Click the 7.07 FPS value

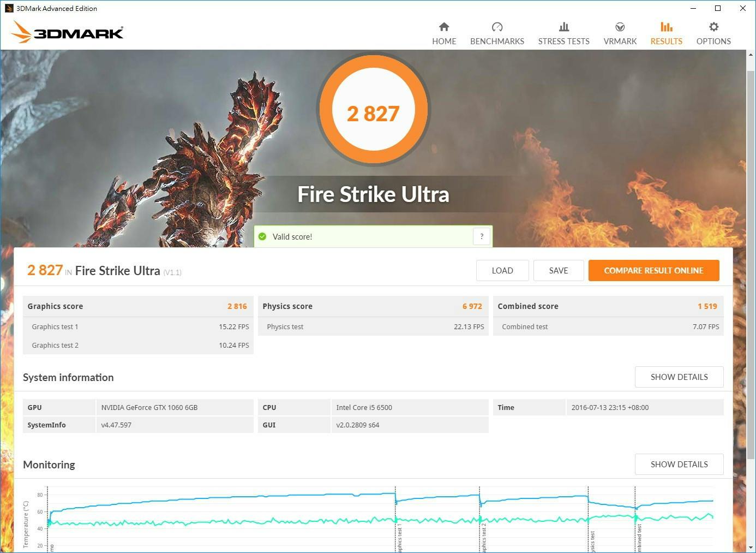[706, 326]
